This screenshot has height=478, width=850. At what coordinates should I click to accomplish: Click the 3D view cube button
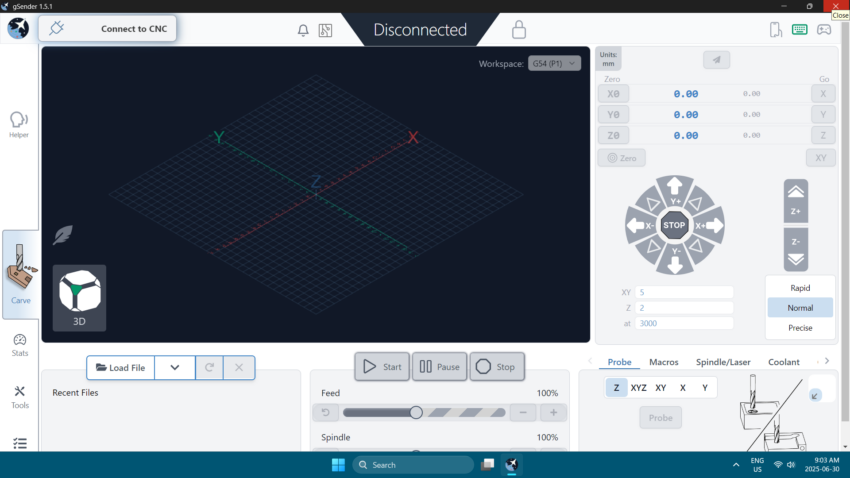79,298
